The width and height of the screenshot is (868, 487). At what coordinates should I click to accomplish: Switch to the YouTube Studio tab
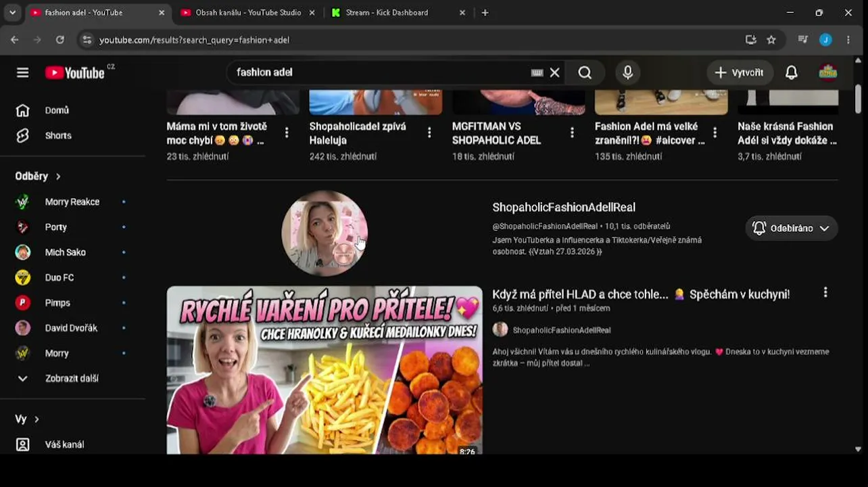[249, 13]
